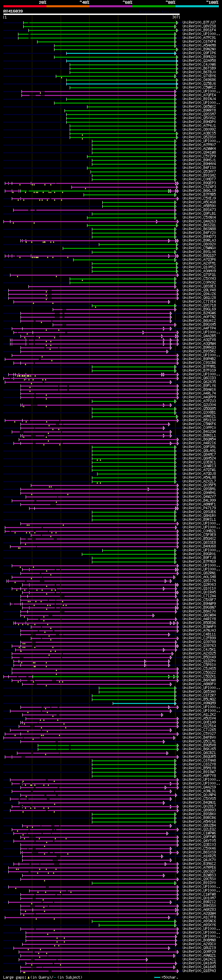This screenshot has width=222, height=980.
Task: Select label UniRef100_A4FTP4
Action: point(199,328)
